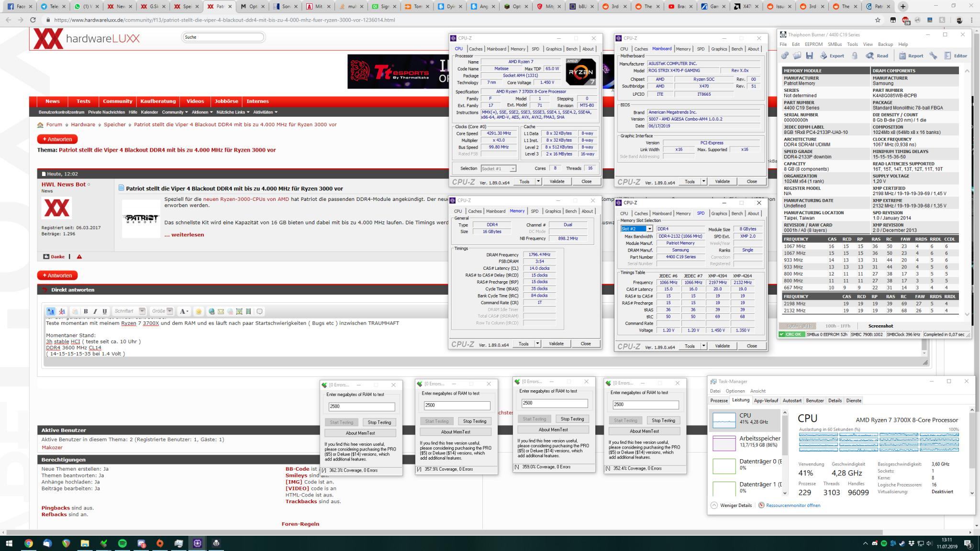Screen dimensions: 980x551
Task: Click the Thaiphoon Burner save floppy icon
Action: tap(809, 55)
